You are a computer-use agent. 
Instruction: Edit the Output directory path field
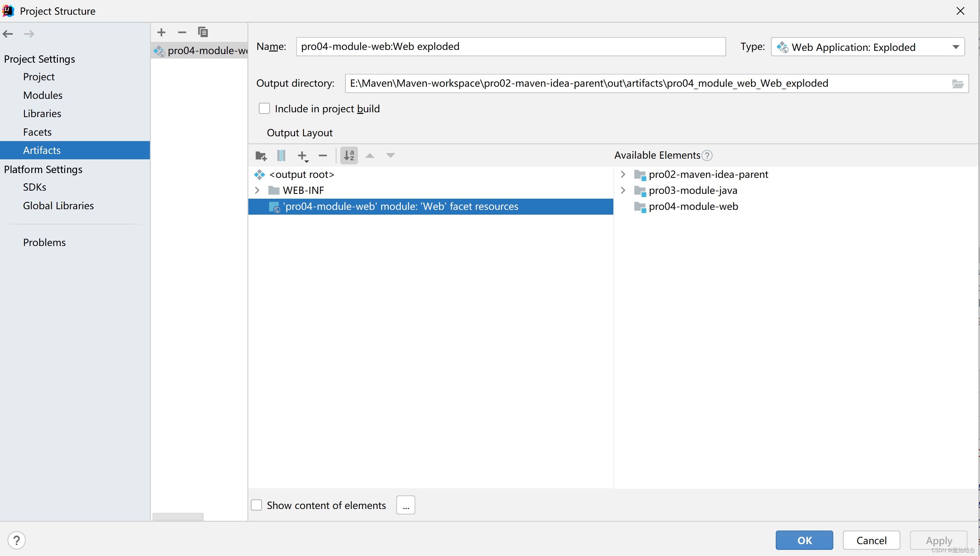click(648, 83)
